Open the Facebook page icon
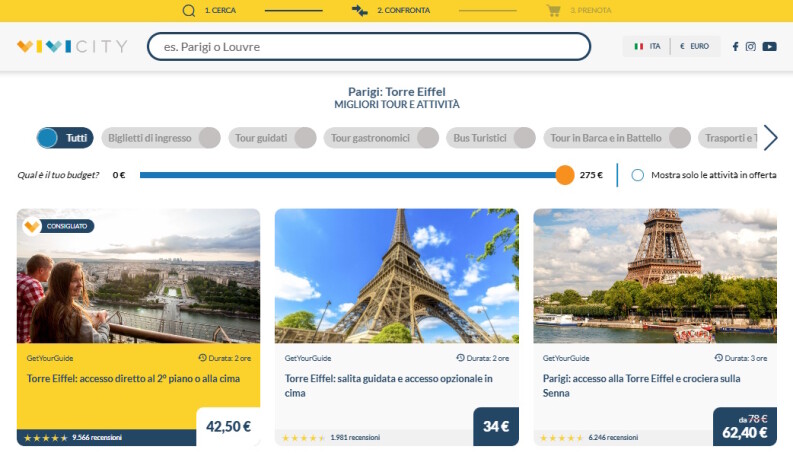The image size is (793, 456). 735,47
